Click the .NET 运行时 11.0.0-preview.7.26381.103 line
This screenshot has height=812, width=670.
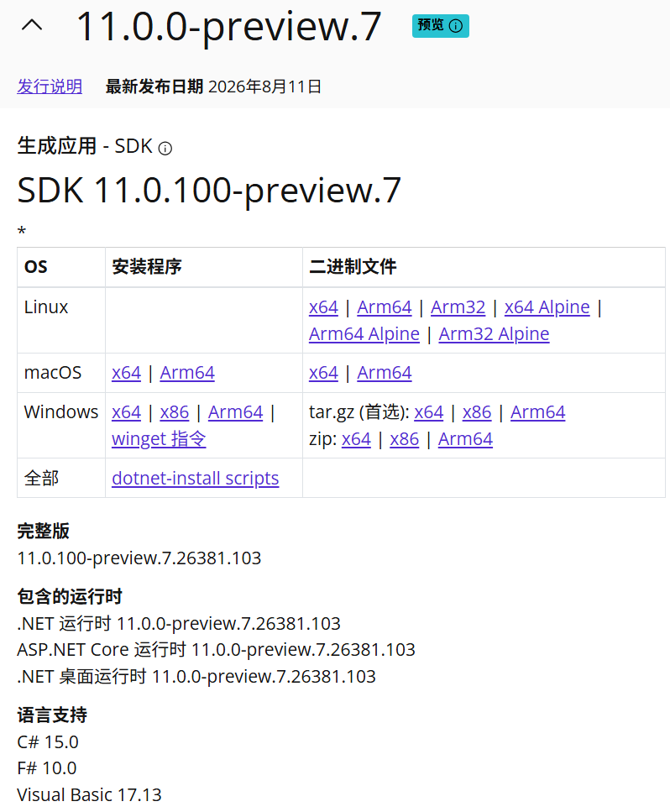click(179, 624)
